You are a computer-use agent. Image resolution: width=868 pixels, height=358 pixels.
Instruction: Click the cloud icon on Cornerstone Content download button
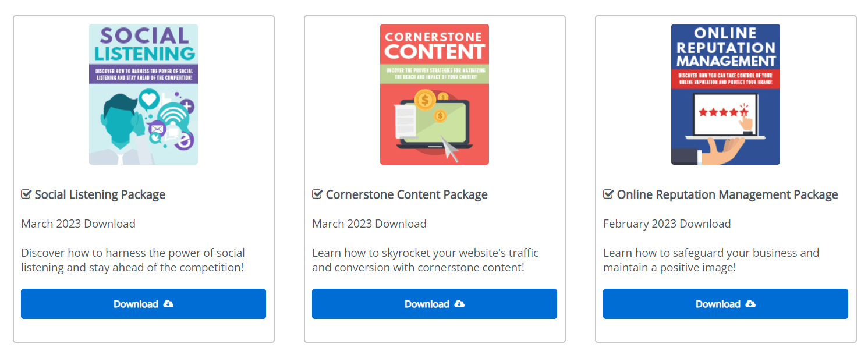[459, 304]
